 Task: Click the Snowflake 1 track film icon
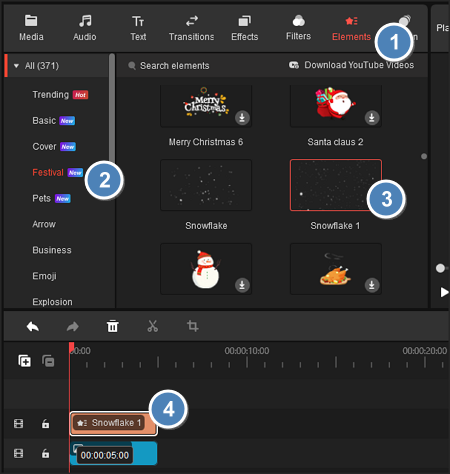(x=18, y=424)
